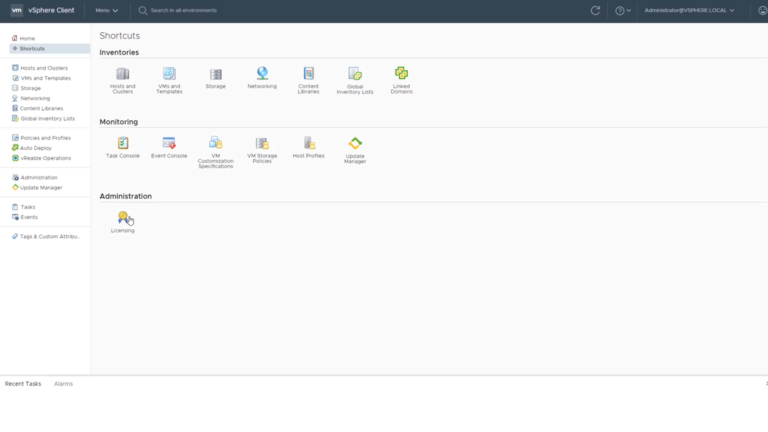Open Storage in sidebar navigation
Image resolution: width=768 pixels, height=432 pixels.
26,88
